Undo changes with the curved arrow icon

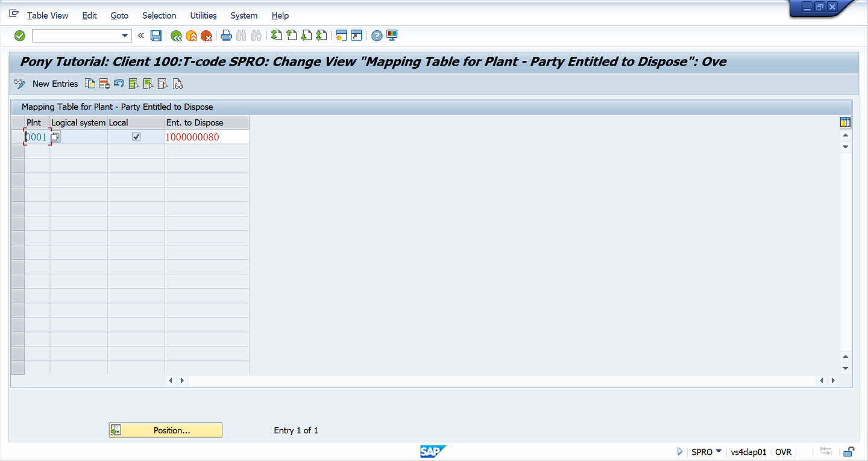coord(118,83)
